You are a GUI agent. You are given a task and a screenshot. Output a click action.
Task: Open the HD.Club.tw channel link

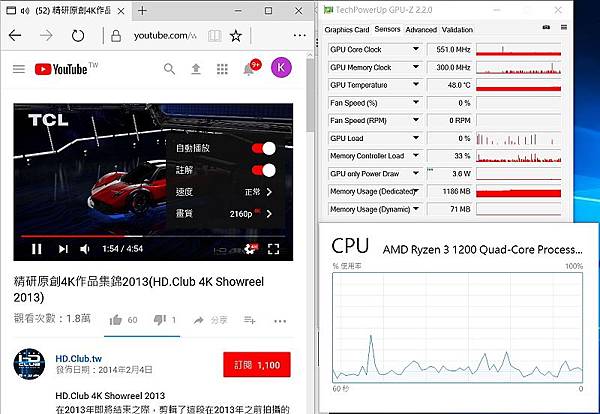pos(78,359)
